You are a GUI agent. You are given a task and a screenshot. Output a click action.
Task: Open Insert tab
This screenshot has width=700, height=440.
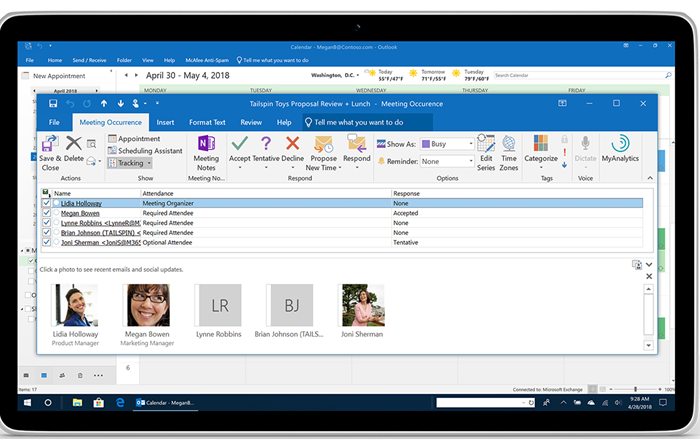165,122
